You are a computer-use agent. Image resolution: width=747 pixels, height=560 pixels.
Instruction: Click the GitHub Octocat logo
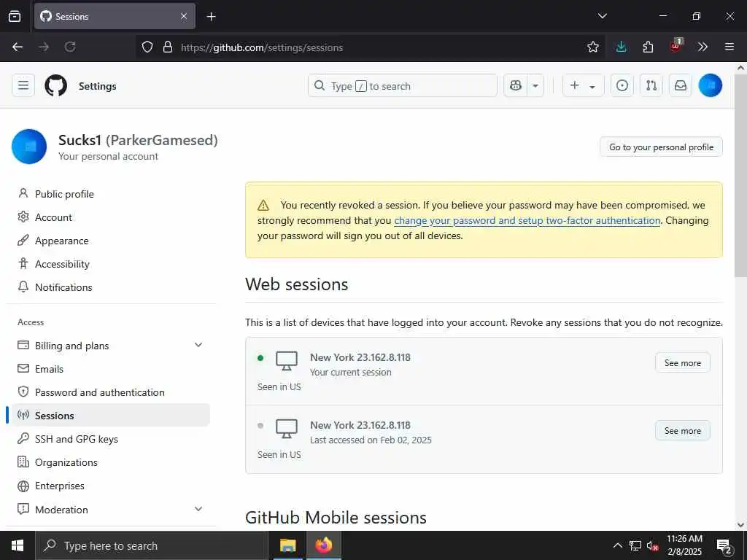tap(56, 85)
